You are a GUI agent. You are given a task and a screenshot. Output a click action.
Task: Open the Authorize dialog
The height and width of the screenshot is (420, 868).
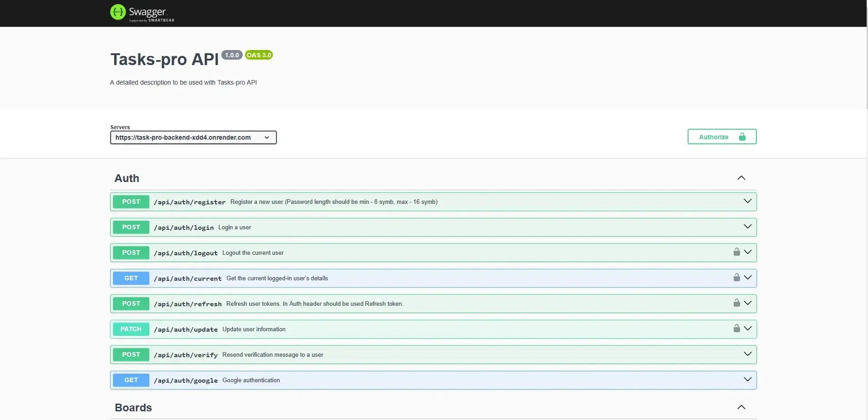click(712, 137)
